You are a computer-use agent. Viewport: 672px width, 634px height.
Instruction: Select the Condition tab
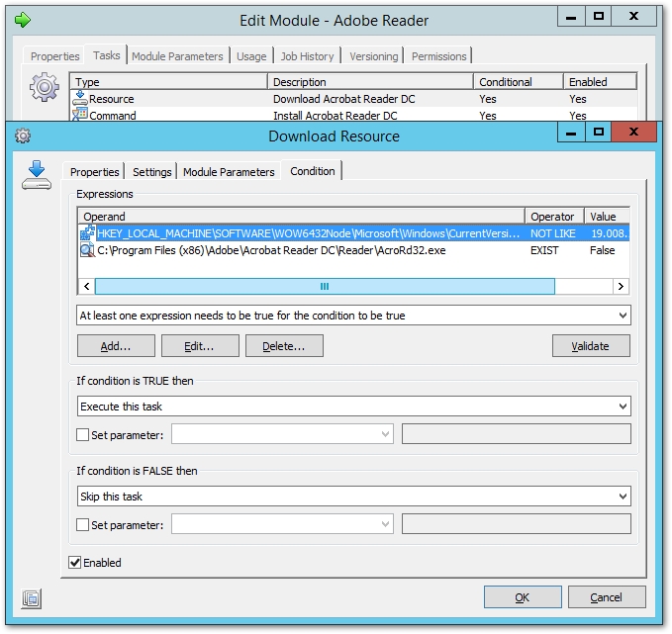pos(313,171)
